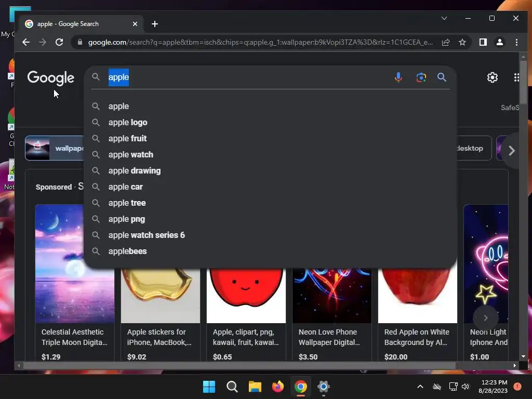
Task: Open network status tray icon
Action: [453, 387]
